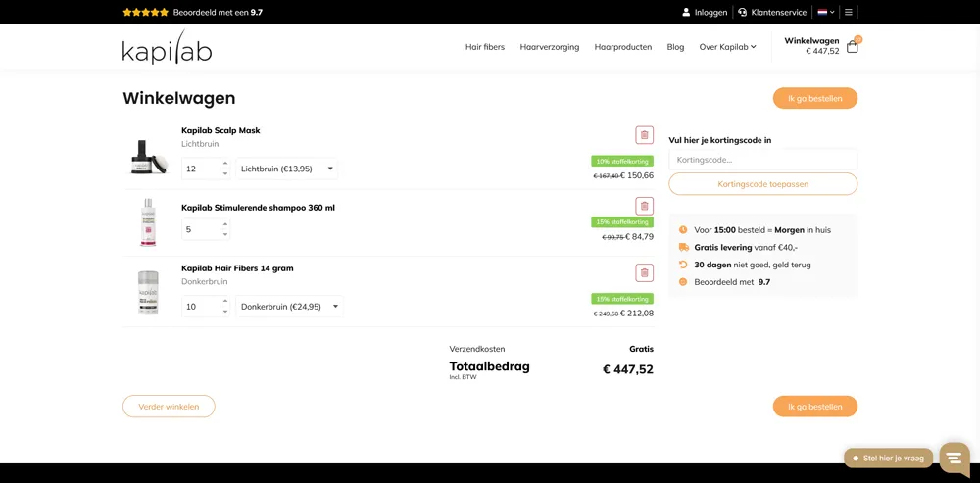This screenshot has height=483, width=980.
Task: Click the Klantenservice headset icon
Action: tap(742, 12)
